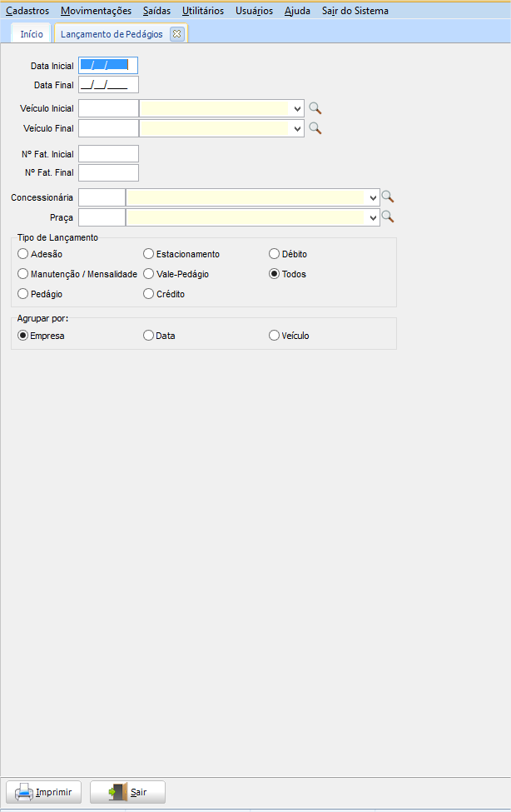Expand the Praça combo box
The height and width of the screenshot is (812, 511).
pyautogui.click(x=372, y=217)
